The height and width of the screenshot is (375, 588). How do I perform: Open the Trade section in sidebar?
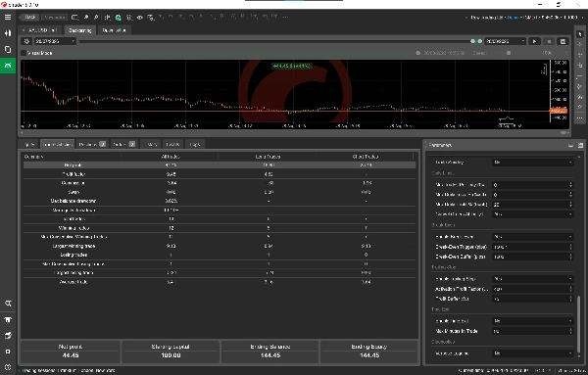(x=8, y=33)
